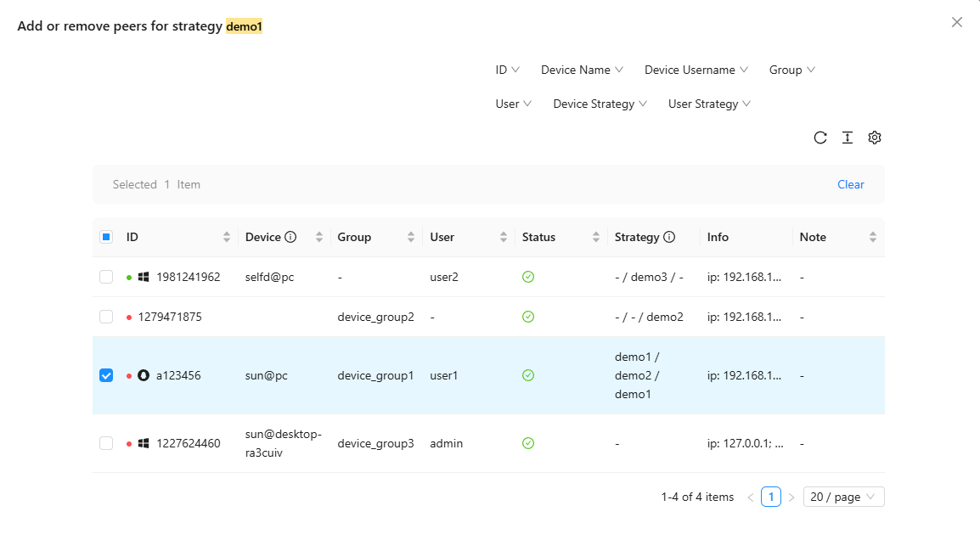Go to page 1 in pagination

click(x=771, y=497)
